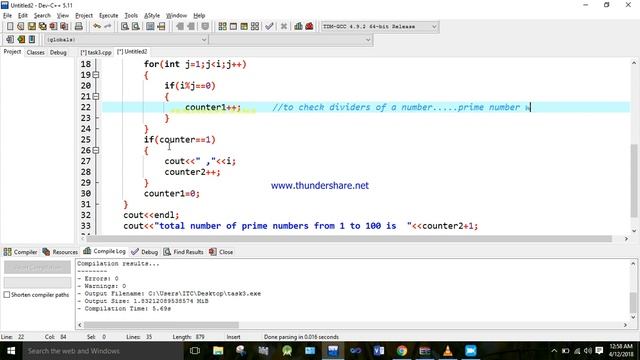Open the Resources bottom tab
Screen dimensions: 640x360
(60, 252)
